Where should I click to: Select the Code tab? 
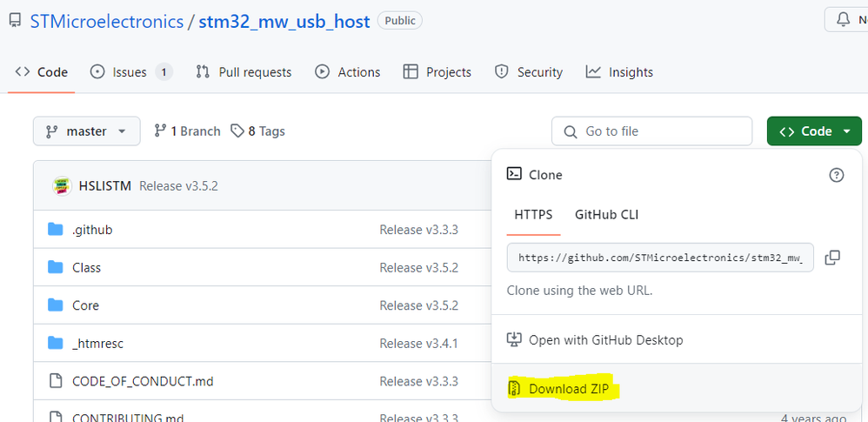pyautogui.click(x=42, y=72)
